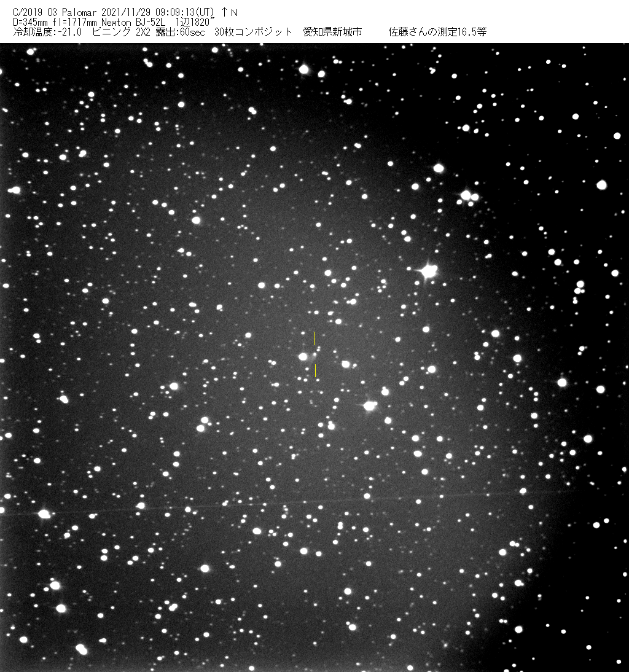Click the tight bright star cluster upper right
Image resolution: width=629 pixels, height=672 pixels.
(468, 197)
